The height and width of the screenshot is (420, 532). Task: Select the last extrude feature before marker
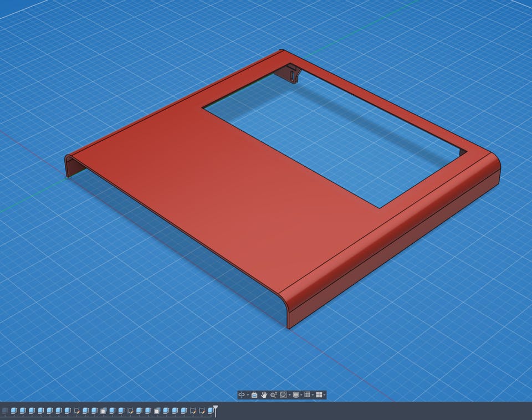point(211,411)
